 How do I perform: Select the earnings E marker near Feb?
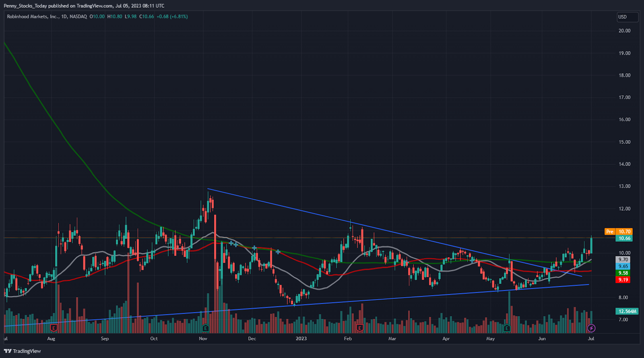(359, 328)
